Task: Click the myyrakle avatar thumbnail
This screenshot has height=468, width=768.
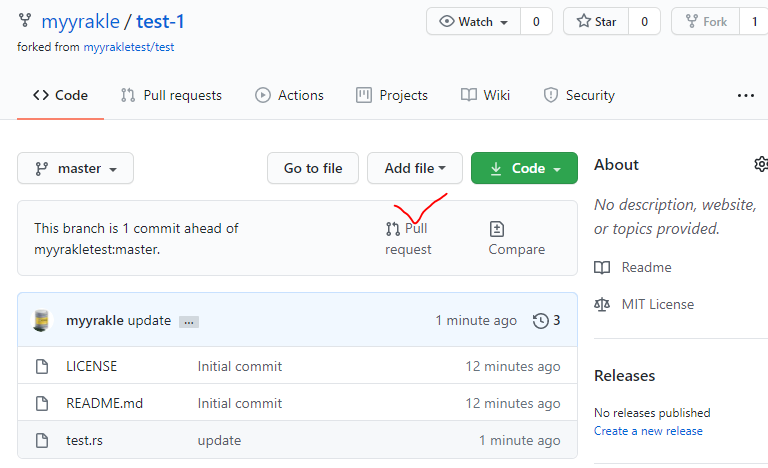Action: click(x=41, y=321)
